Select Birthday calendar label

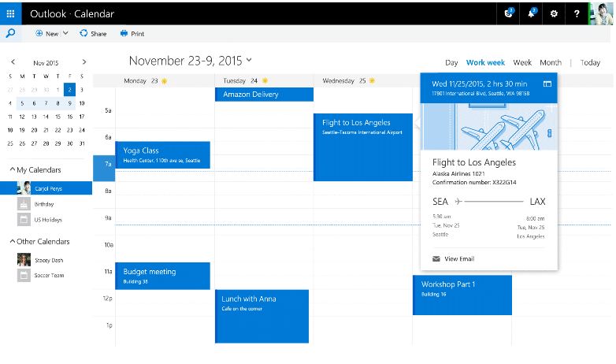(44, 204)
